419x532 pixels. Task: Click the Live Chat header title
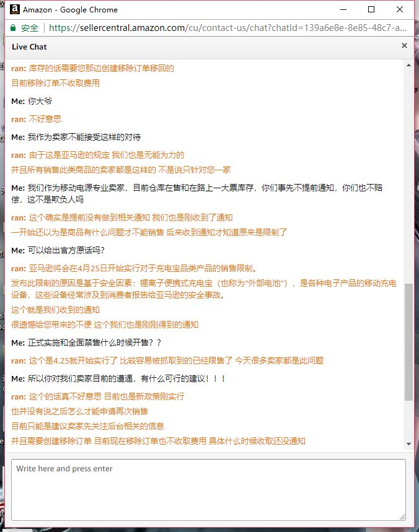pos(29,47)
